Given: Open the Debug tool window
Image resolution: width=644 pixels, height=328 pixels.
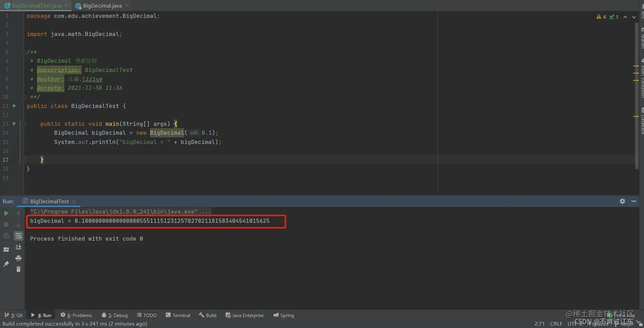Looking at the screenshot, I should tap(115, 315).
